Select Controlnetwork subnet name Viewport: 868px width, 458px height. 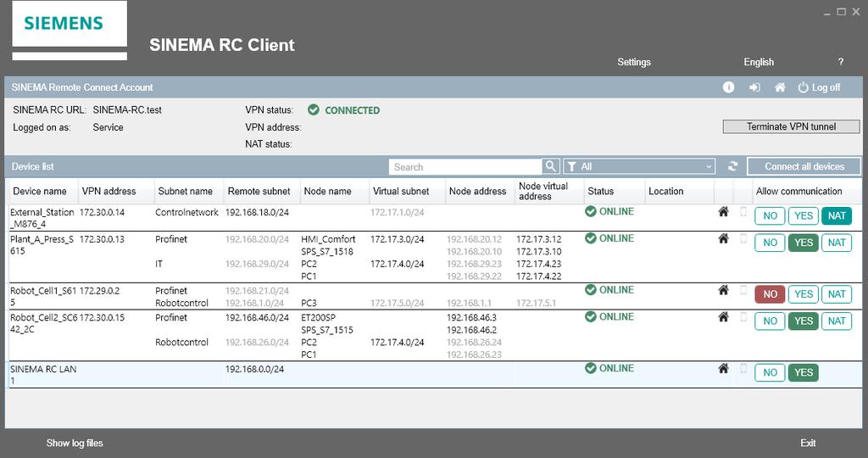pos(186,212)
